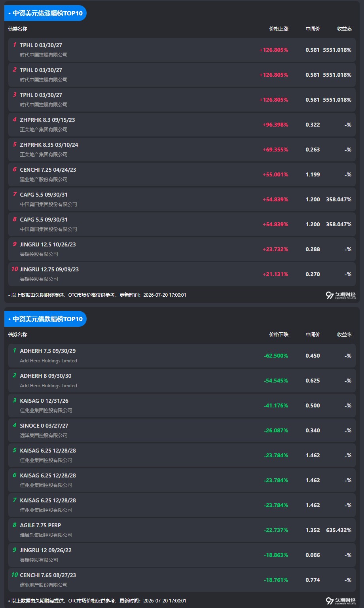Click the 价格上涨 column header
The image size is (364, 608).
[279, 29]
